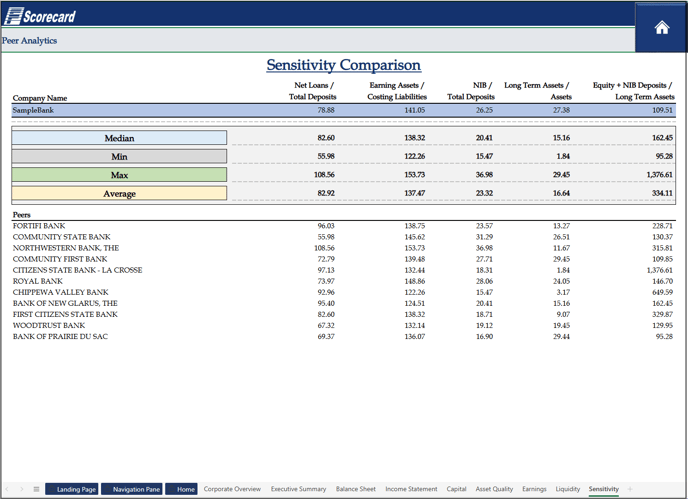688x499 pixels.
Task: Click Net Loans / Total Deposits header
Action: (x=313, y=91)
